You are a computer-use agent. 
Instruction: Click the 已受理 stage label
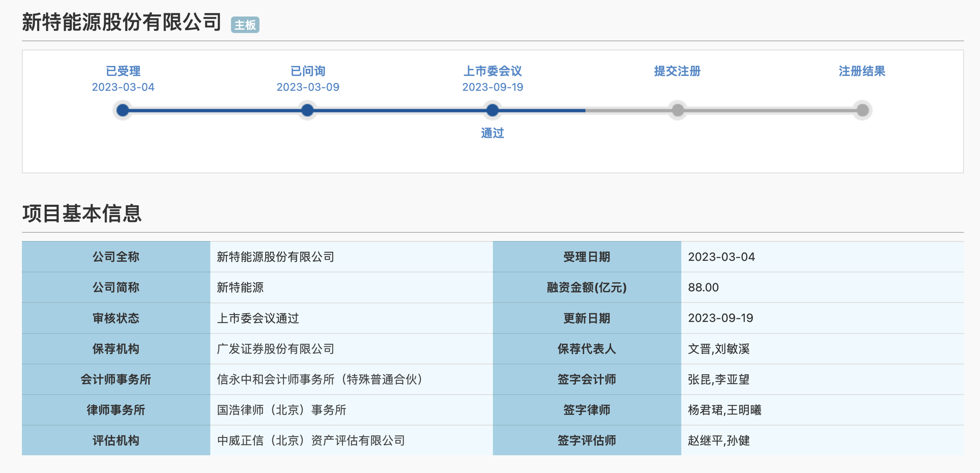(123, 71)
